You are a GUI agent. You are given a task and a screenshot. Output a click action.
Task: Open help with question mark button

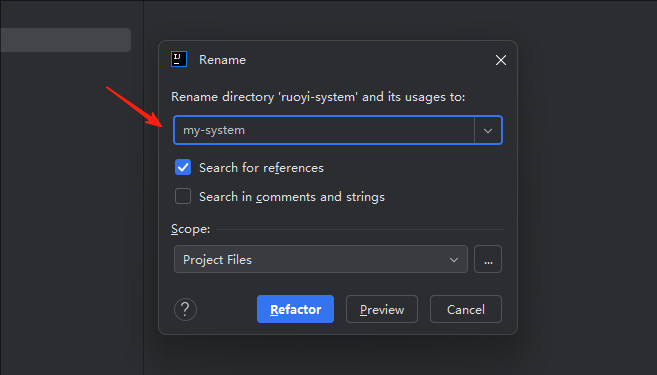coord(185,309)
